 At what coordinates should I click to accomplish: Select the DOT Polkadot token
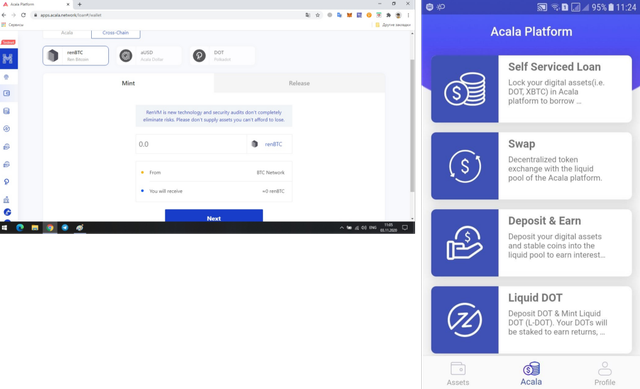pos(222,56)
